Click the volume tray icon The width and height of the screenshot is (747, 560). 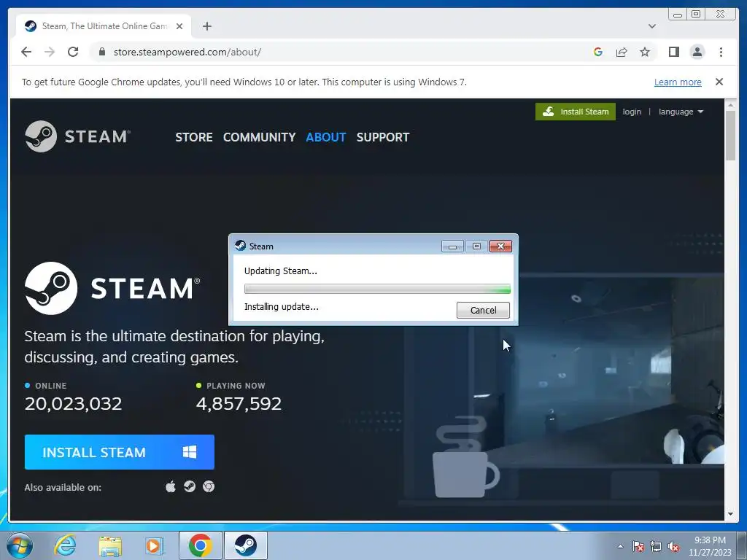pyautogui.click(x=673, y=546)
